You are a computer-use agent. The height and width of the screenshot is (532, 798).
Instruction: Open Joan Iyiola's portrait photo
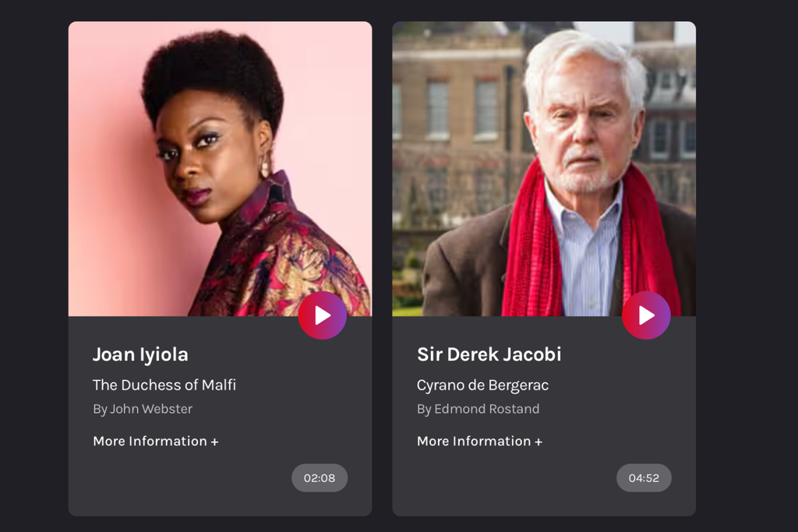[220, 169]
